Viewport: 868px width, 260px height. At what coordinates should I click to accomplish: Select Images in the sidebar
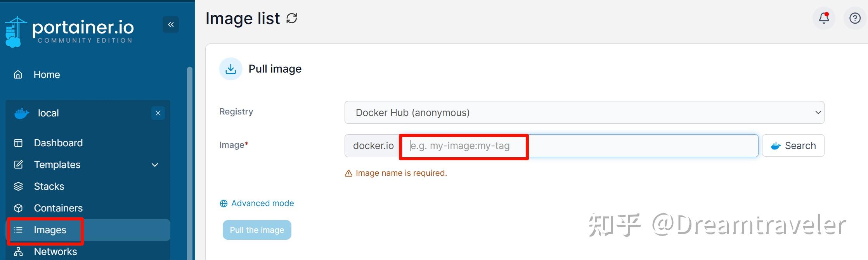pos(50,230)
